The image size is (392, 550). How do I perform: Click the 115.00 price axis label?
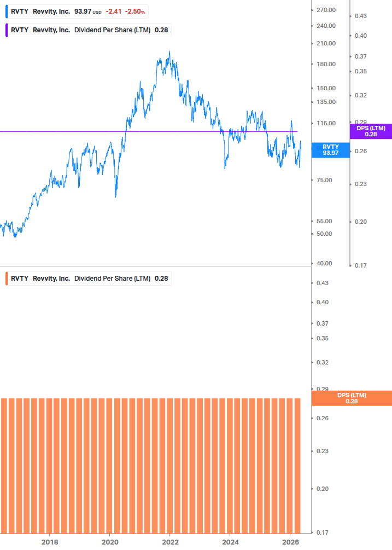pyautogui.click(x=326, y=124)
